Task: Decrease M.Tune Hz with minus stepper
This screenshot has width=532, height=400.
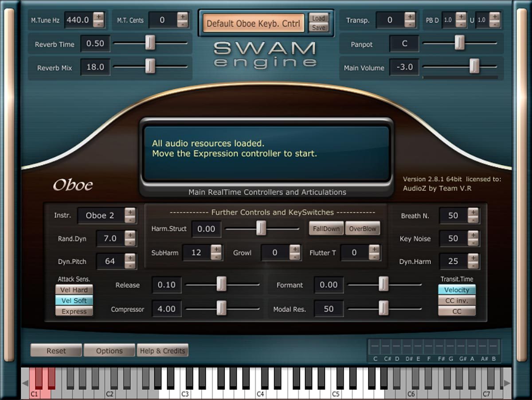Action: (98, 24)
